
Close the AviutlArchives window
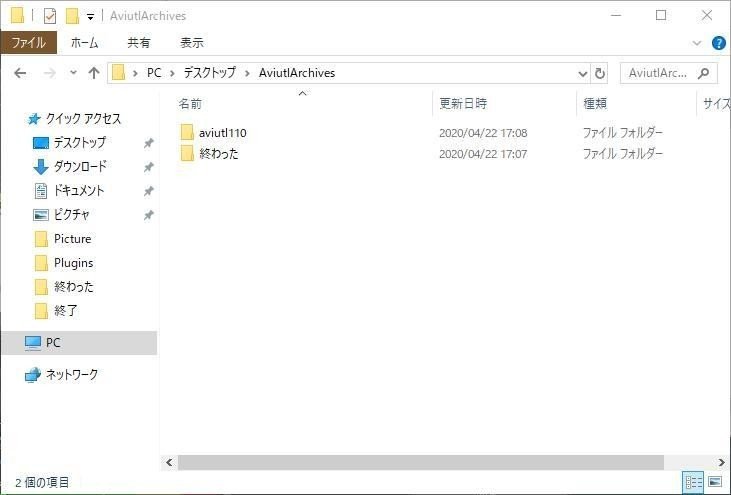pos(707,15)
